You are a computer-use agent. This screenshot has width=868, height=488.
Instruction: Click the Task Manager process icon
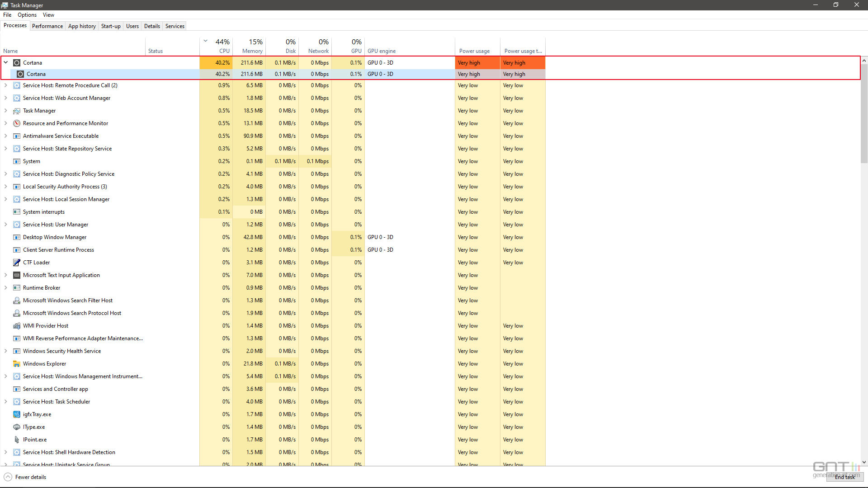[x=17, y=111]
